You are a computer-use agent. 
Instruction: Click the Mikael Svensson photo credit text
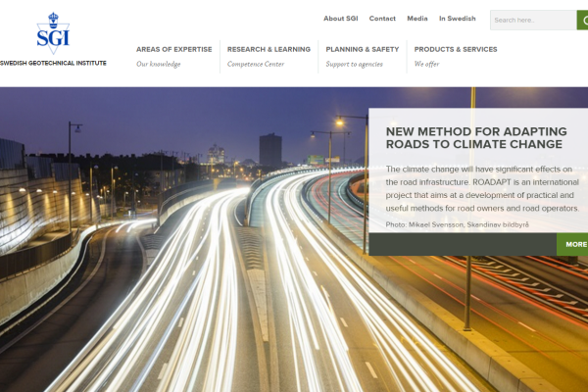tap(458, 224)
